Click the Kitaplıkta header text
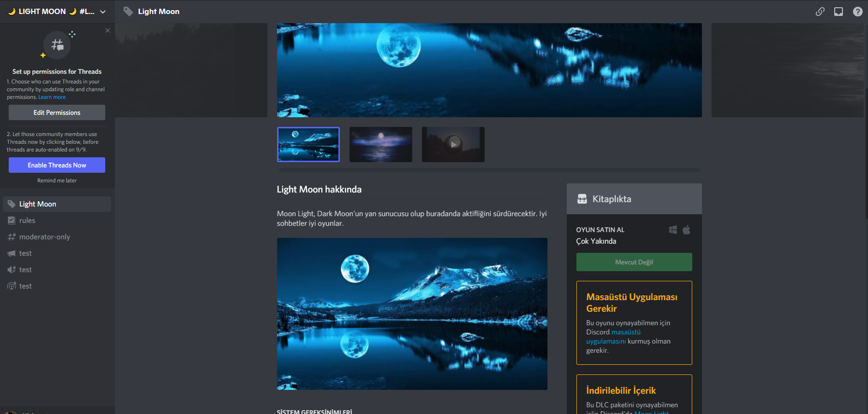 pos(612,199)
